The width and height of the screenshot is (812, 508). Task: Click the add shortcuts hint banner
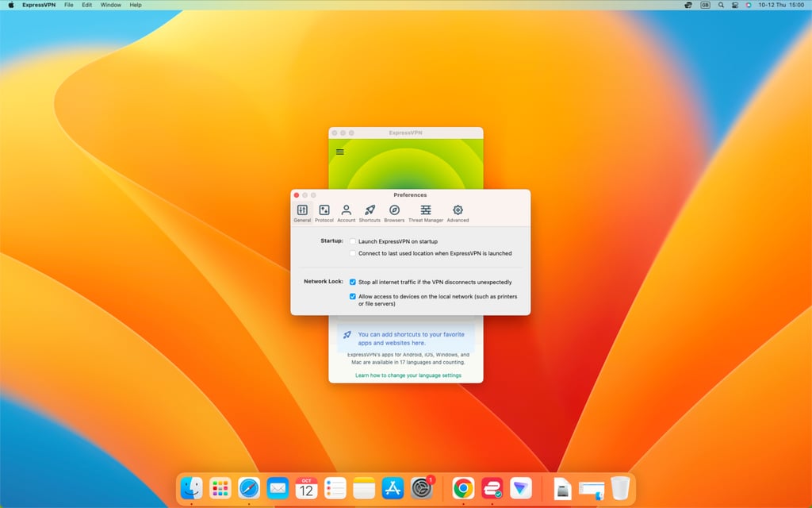(x=406, y=338)
